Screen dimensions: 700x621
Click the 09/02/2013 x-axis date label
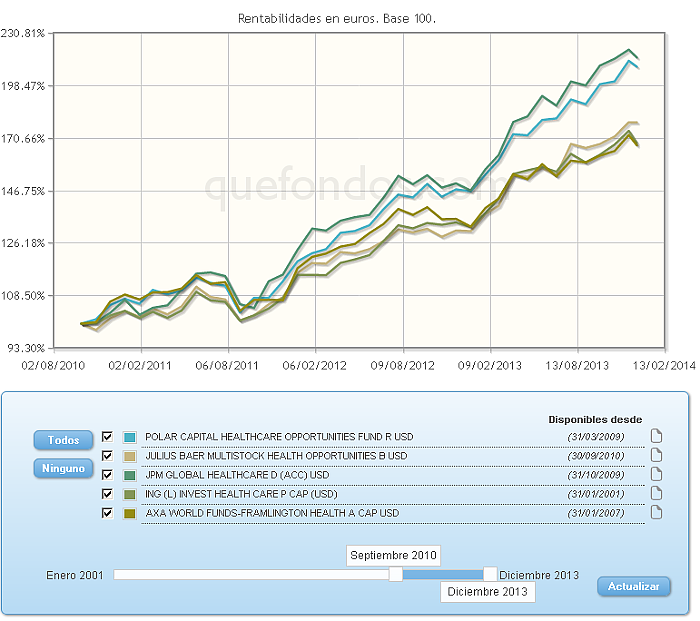coord(490,366)
